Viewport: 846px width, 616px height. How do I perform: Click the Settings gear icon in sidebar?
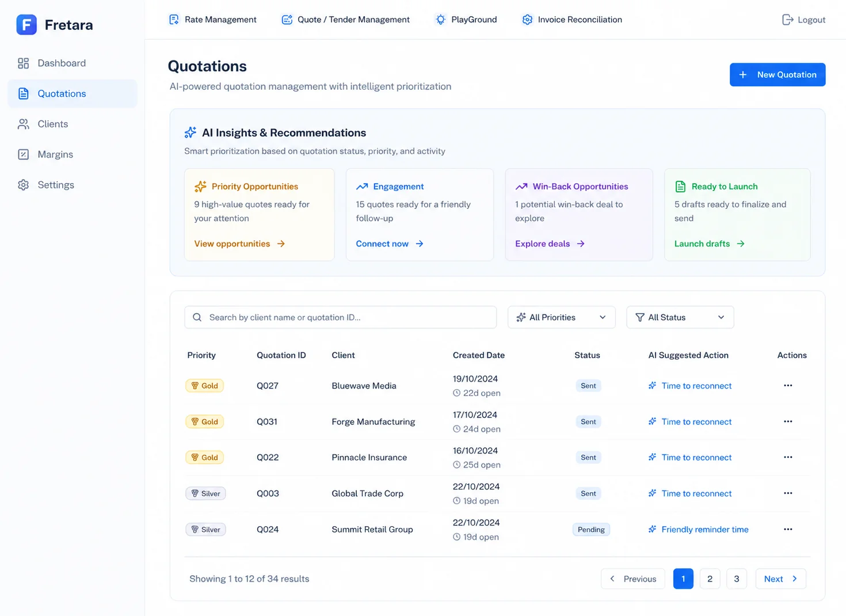[x=23, y=185]
